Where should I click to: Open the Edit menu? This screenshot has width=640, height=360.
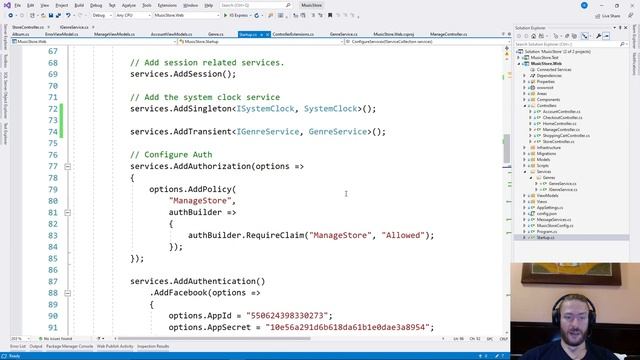(x=31, y=6)
